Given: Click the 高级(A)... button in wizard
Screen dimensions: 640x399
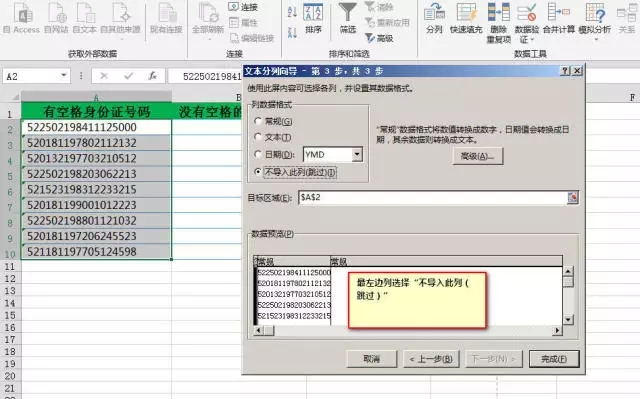Looking at the screenshot, I should tap(478, 156).
